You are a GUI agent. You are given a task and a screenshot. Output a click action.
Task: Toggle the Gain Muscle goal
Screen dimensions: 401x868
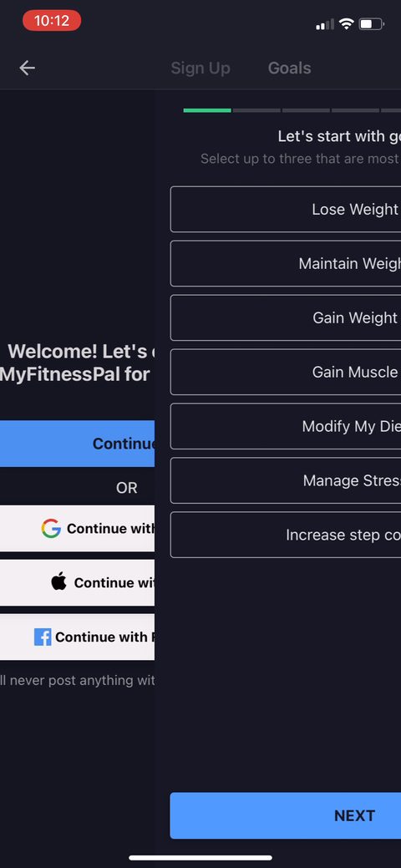pos(286,372)
